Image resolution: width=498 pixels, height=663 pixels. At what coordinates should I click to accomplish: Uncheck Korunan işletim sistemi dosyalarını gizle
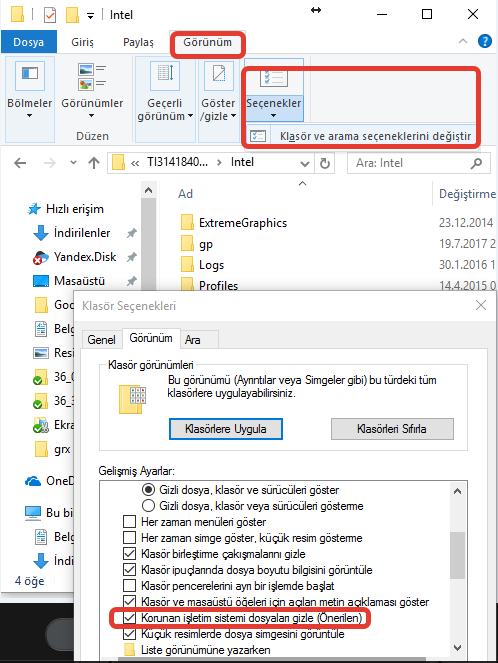coord(129,618)
